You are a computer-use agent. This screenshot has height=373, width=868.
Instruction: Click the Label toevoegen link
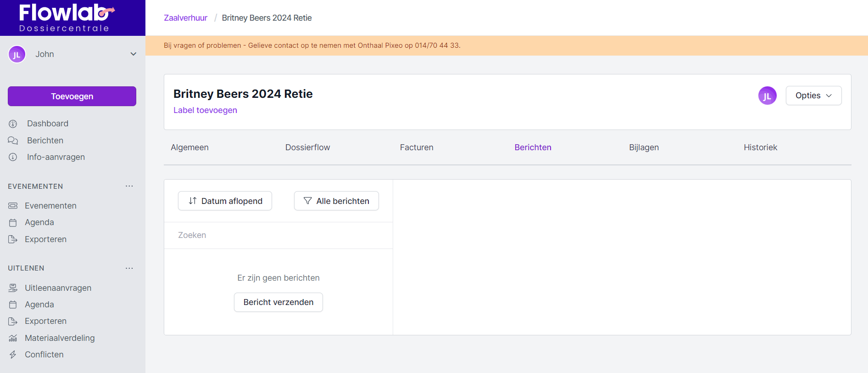pos(205,110)
